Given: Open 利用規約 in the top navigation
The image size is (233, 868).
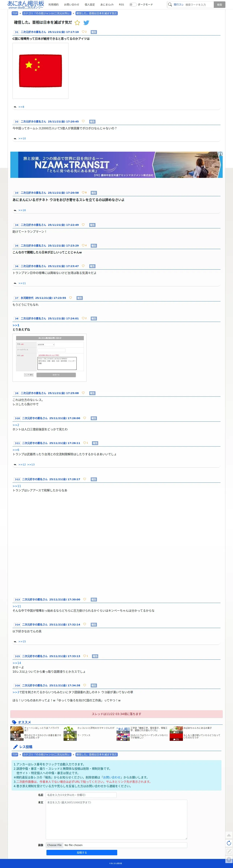Looking at the screenshot, I should [x=54, y=5].
